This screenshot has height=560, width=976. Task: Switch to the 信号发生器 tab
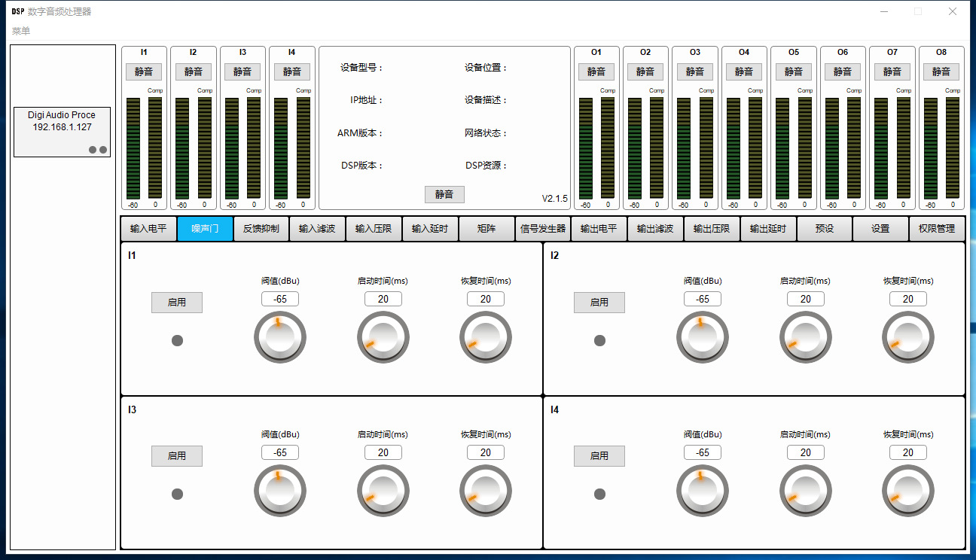coord(543,229)
